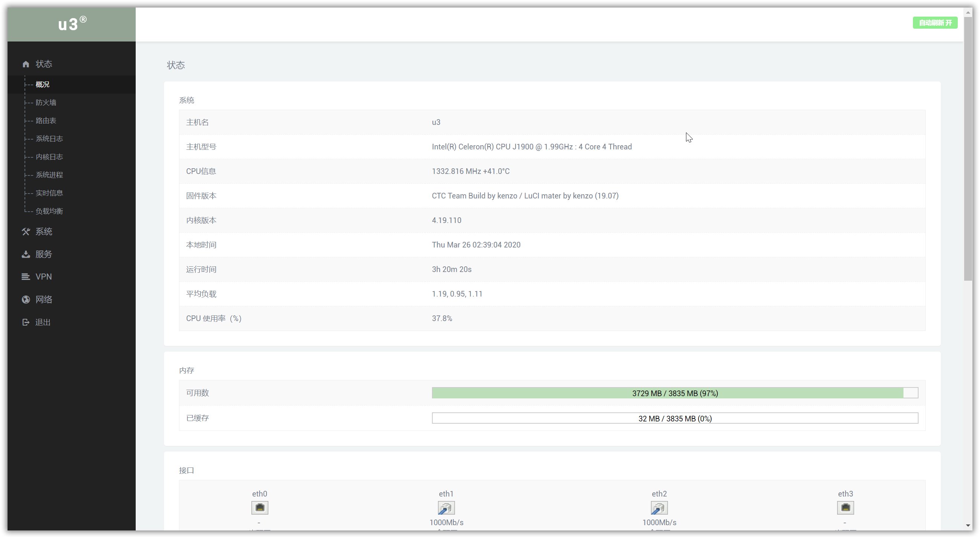Open 实时信息 real-time info panel
980x538 pixels.
coord(50,193)
